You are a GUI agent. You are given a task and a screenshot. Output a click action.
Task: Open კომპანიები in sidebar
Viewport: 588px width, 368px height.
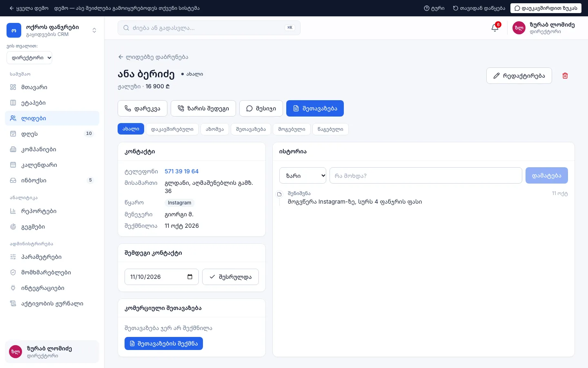pos(52,149)
